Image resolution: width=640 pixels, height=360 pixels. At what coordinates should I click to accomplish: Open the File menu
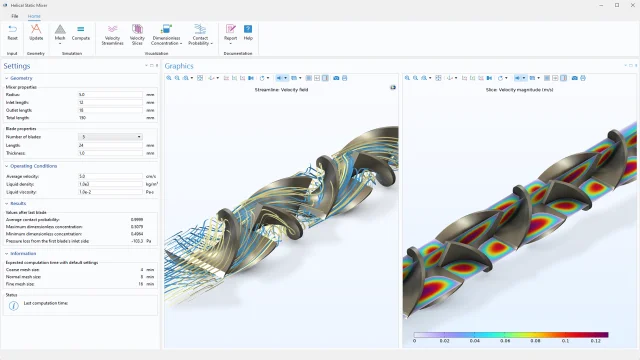coord(15,16)
